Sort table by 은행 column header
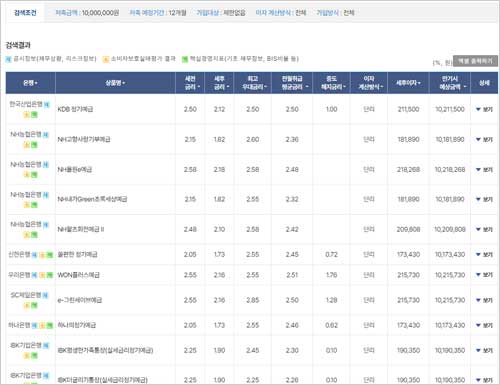This screenshot has height=385, width=500. point(30,83)
